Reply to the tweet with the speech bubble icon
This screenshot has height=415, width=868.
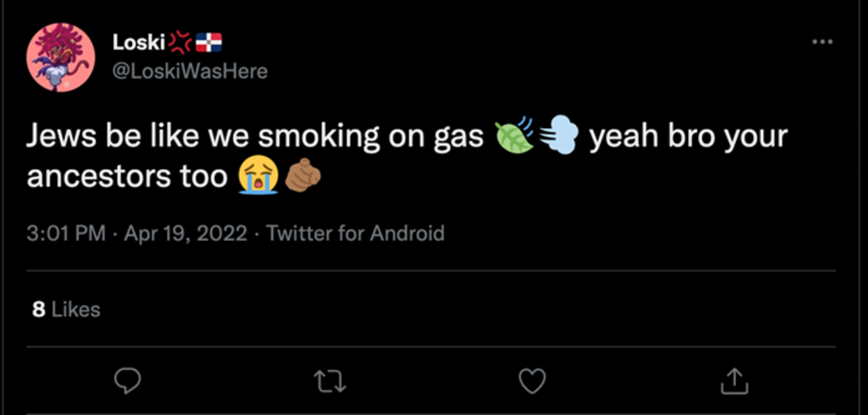[x=126, y=380]
